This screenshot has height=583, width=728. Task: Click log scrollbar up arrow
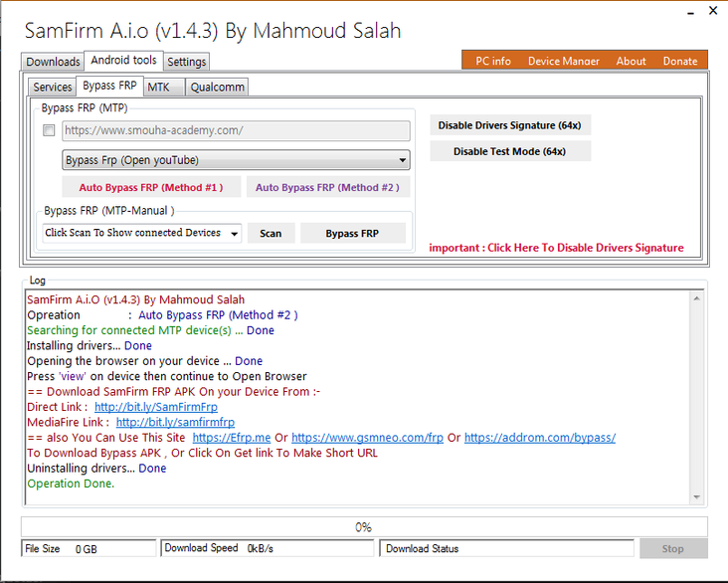pyautogui.click(x=696, y=298)
